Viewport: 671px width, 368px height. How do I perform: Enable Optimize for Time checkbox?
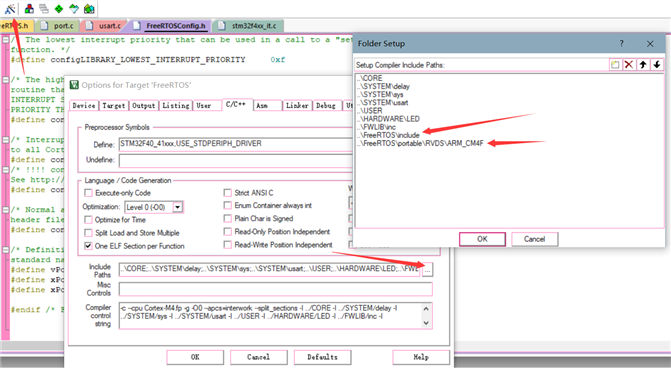[x=88, y=220]
